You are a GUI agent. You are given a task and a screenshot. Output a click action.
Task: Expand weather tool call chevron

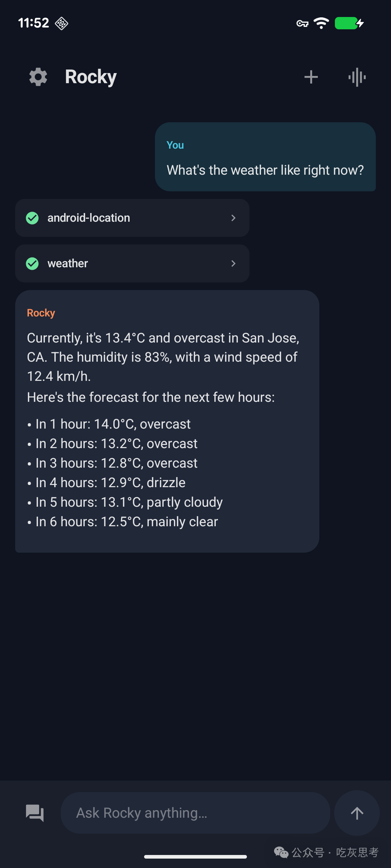(x=234, y=263)
